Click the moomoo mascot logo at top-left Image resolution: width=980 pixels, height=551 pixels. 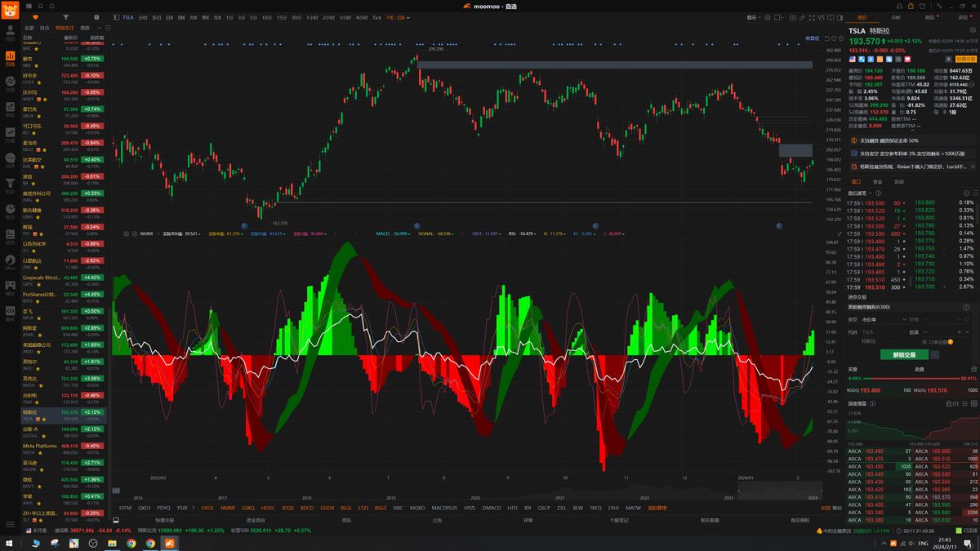(x=11, y=10)
